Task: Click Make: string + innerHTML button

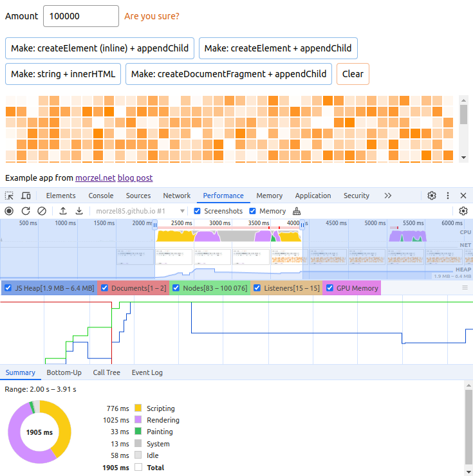Action: (63, 74)
